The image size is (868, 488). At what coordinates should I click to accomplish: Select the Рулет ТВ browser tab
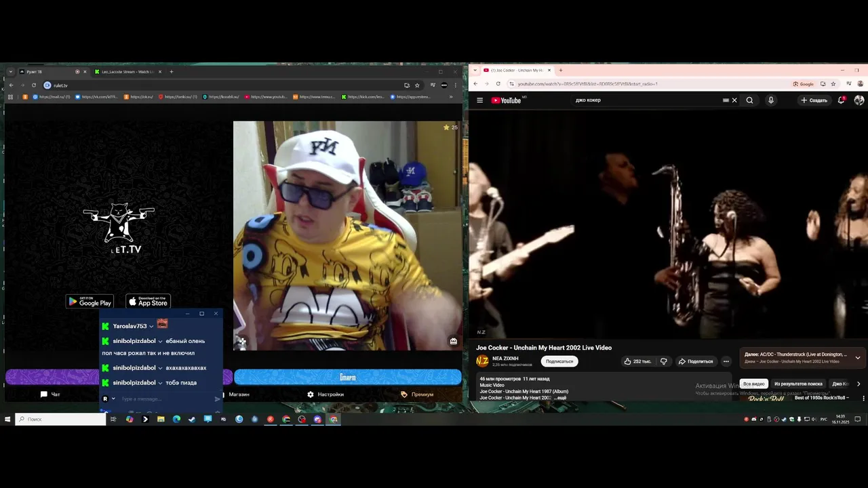(53, 72)
